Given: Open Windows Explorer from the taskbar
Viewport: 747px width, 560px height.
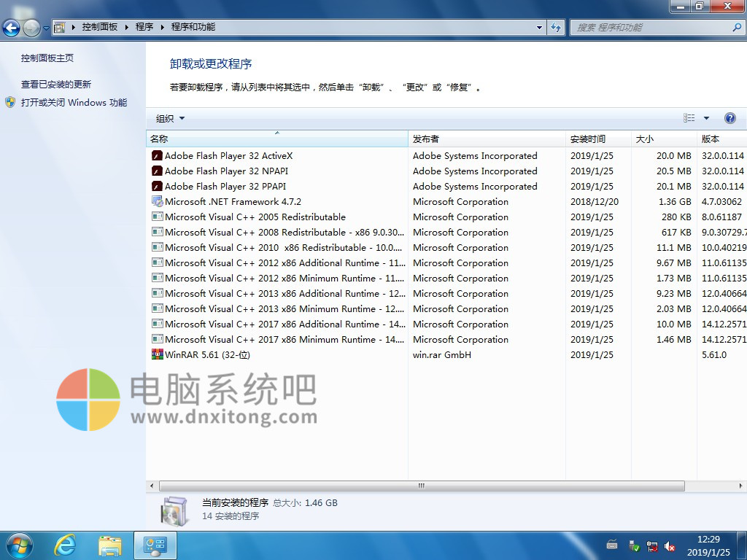Looking at the screenshot, I should pos(110,546).
